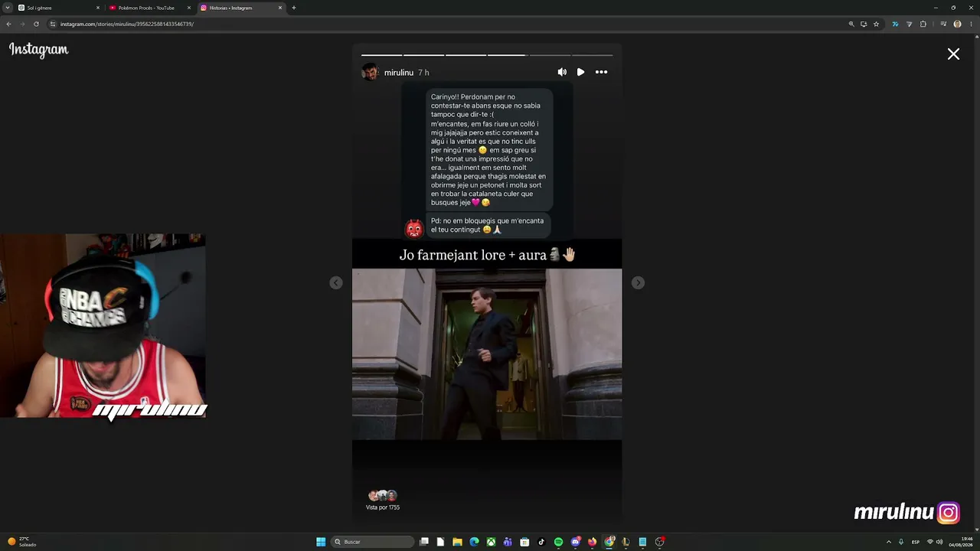This screenshot has width=980, height=551.
Task: Open Task View on the taskbar
Action: coord(424,542)
